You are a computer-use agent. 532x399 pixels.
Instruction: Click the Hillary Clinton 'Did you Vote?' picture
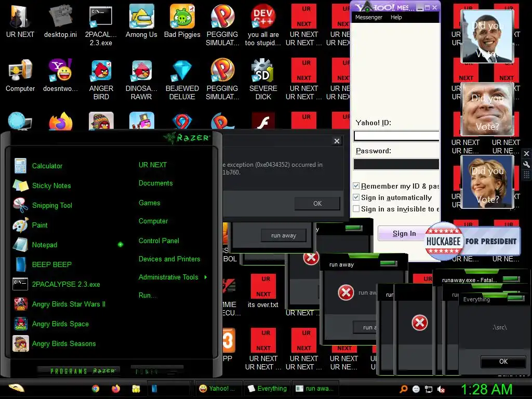(487, 182)
